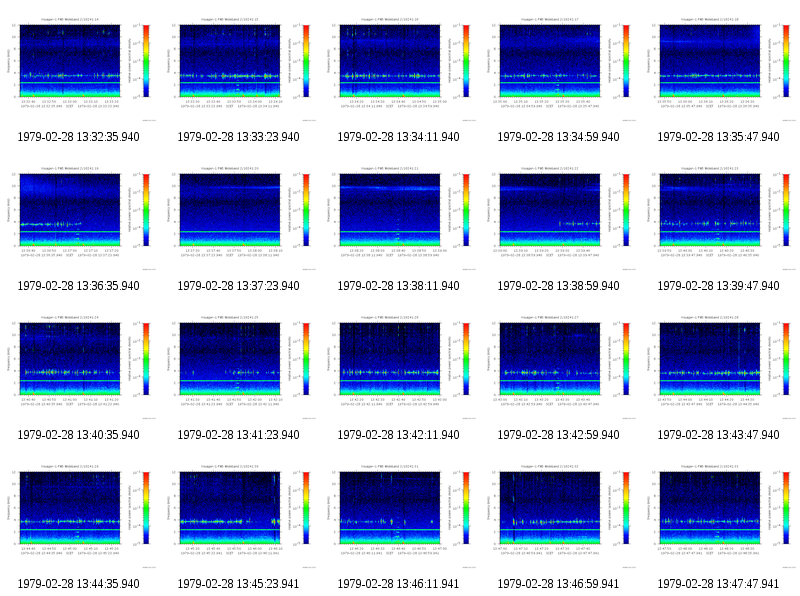Open the spectrogram thumbnail for 13:46:11.941
The height and width of the screenshot is (596, 800).
point(398,516)
